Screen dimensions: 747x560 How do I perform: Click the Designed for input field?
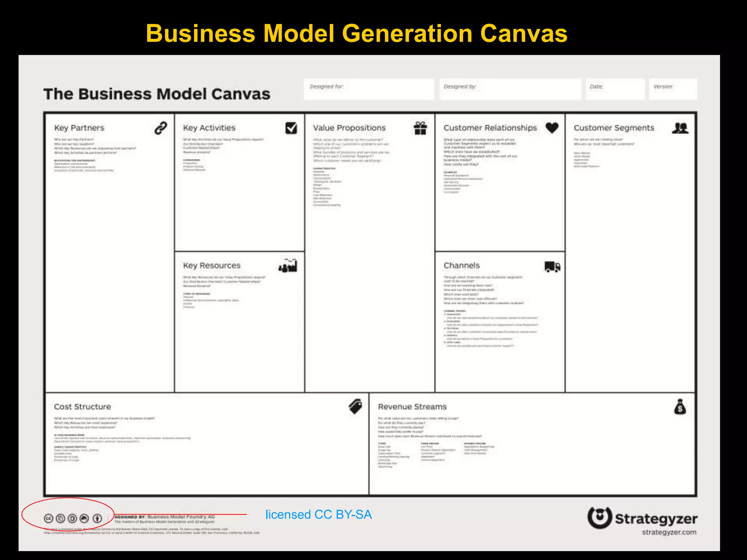(x=369, y=89)
